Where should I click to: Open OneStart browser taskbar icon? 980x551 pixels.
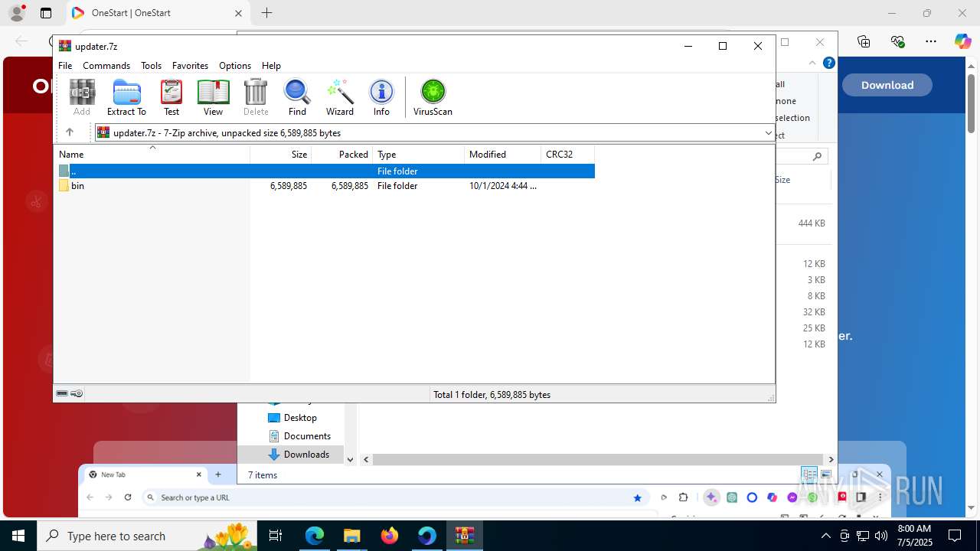tap(427, 536)
